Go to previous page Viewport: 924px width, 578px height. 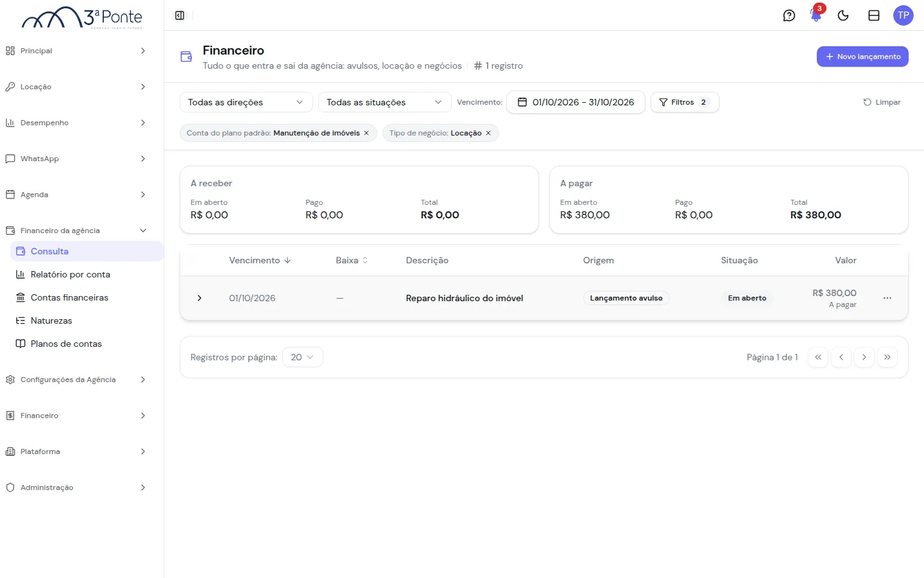(x=841, y=357)
